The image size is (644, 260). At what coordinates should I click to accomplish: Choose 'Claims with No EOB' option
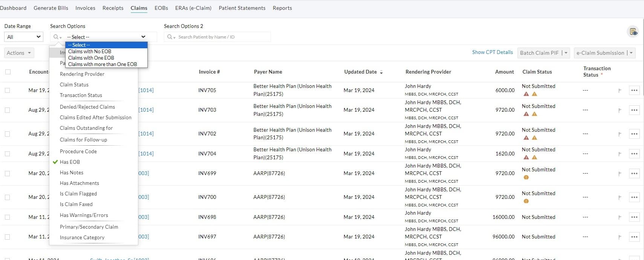click(x=90, y=51)
